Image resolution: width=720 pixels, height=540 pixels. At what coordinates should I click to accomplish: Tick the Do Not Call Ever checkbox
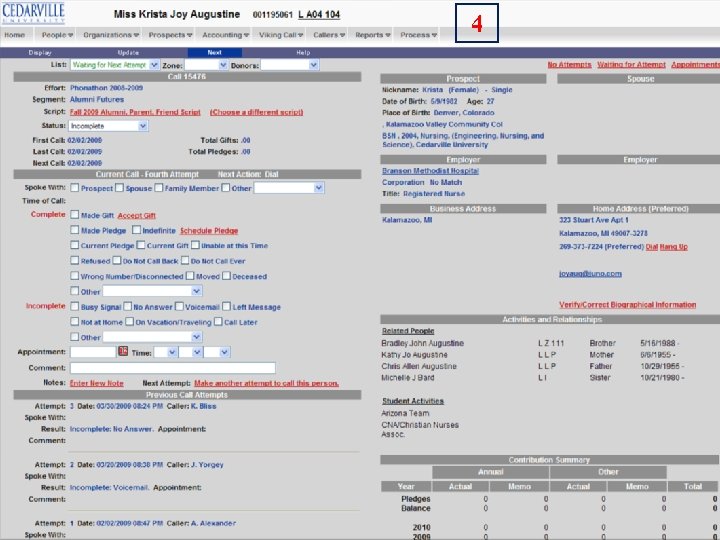click(x=185, y=260)
